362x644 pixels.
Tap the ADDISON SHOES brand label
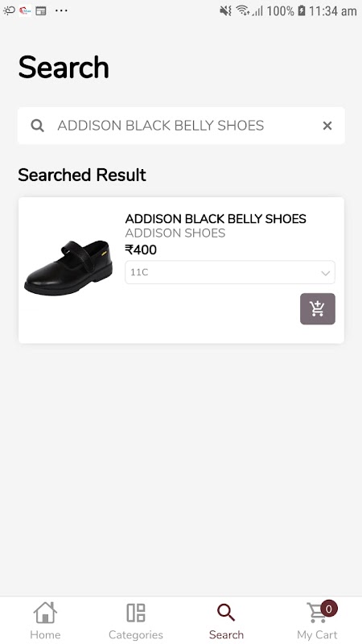[x=175, y=233]
